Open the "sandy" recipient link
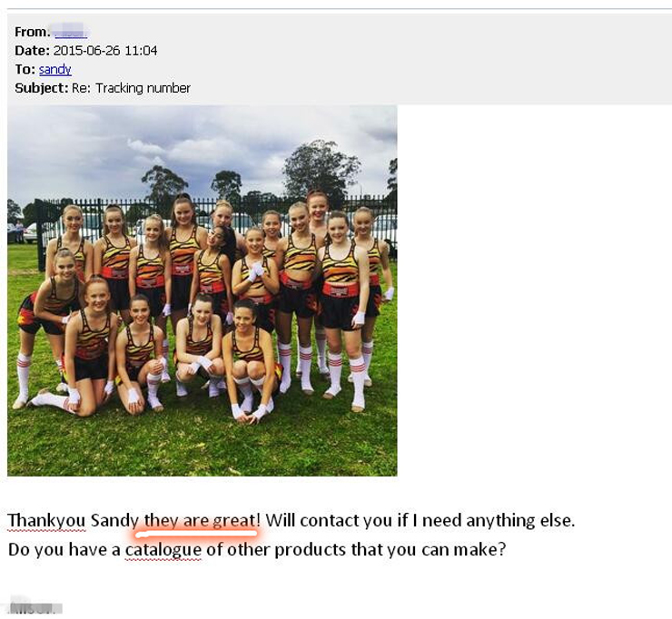Screen dimensions: 672x619 click(x=54, y=69)
